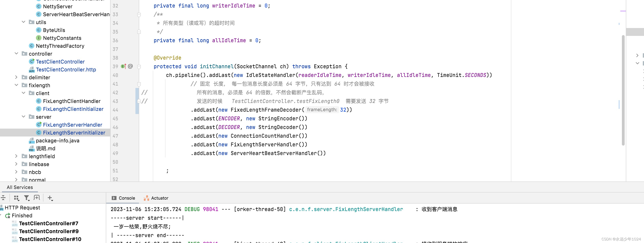Image resolution: width=644 pixels, height=243 pixels.
Task: Click the editor vertical scrollbar
Action: pos(623,90)
